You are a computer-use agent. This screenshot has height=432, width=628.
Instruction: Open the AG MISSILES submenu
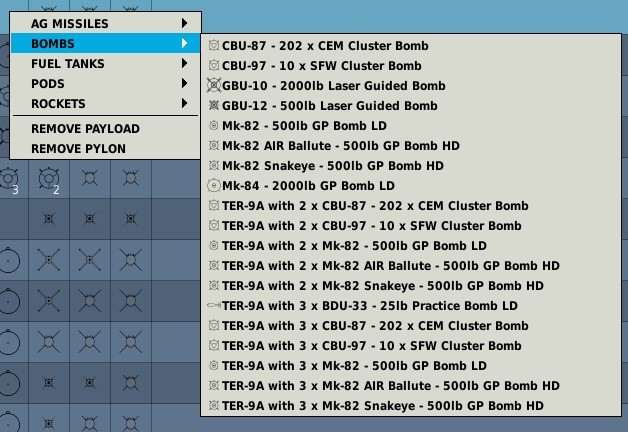(x=105, y=23)
